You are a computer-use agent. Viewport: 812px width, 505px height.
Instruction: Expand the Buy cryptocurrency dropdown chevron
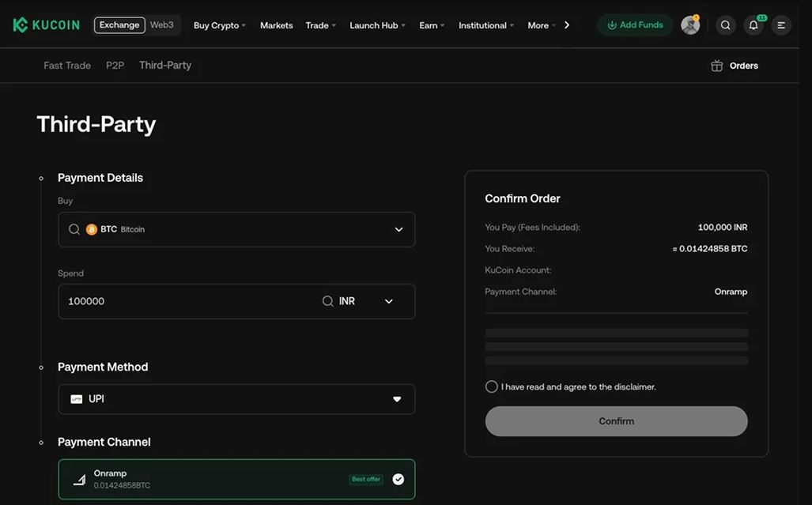click(398, 229)
